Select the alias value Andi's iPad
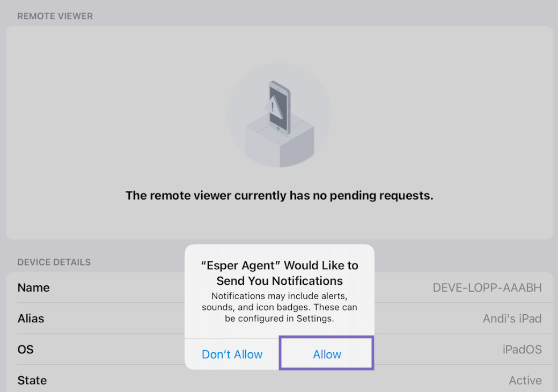Screen dimensions: 558x392 tap(512, 319)
